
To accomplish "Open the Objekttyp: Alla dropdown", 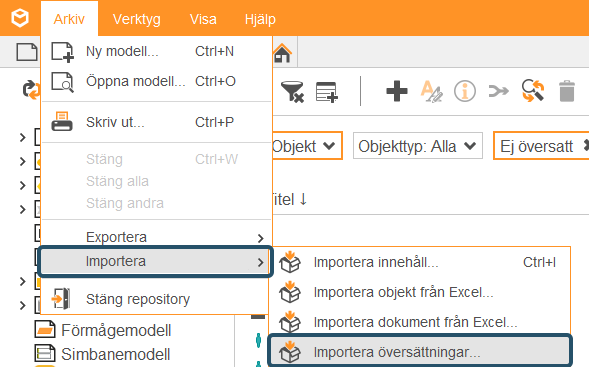I will click(x=418, y=146).
